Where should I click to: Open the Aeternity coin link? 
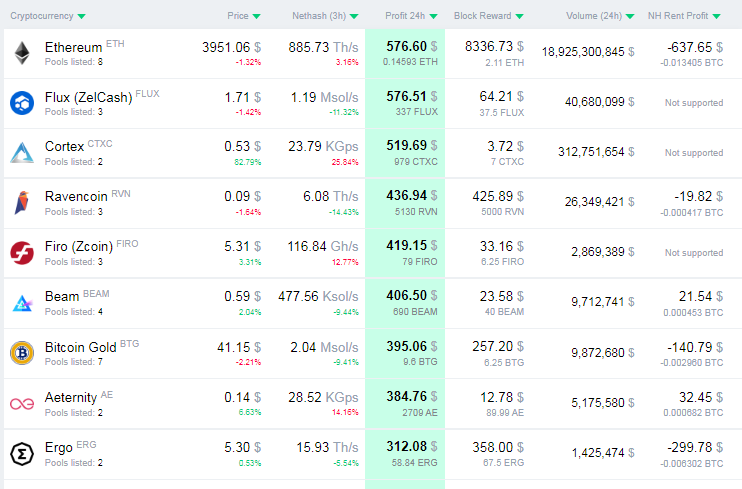pos(71,398)
